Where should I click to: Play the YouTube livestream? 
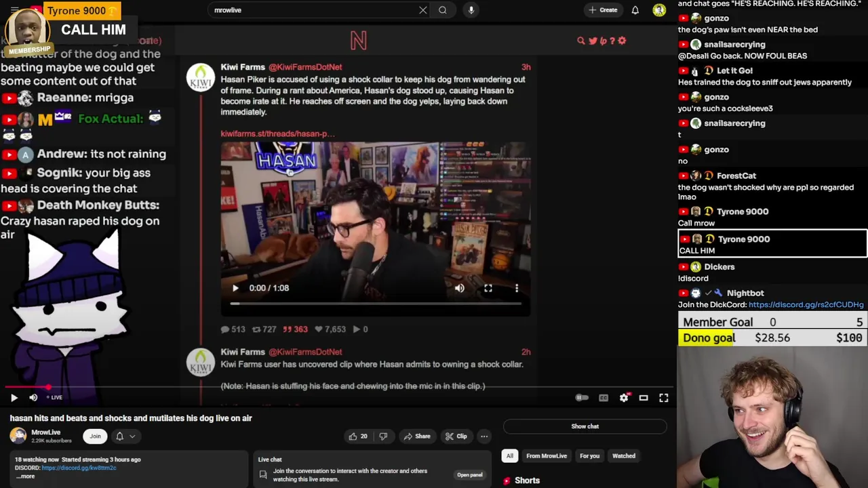[x=14, y=398]
